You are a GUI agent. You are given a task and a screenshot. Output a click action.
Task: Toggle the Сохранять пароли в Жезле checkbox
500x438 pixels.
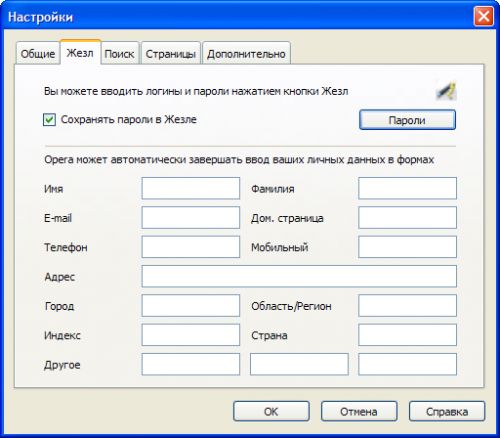click(49, 120)
